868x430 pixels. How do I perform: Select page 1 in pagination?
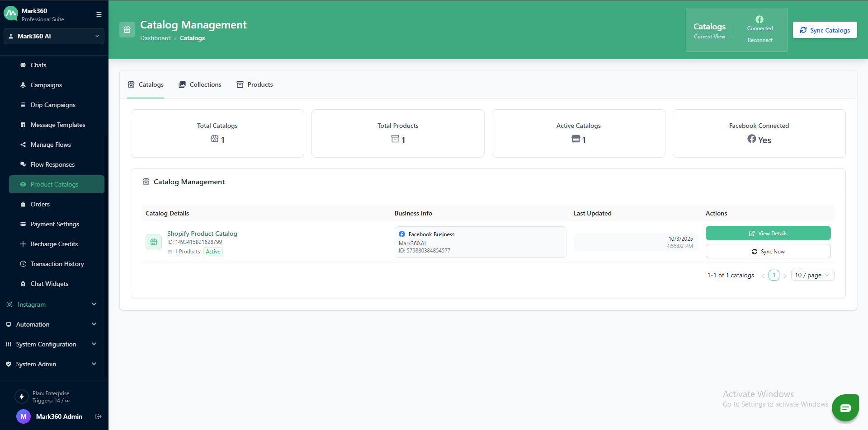point(774,275)
